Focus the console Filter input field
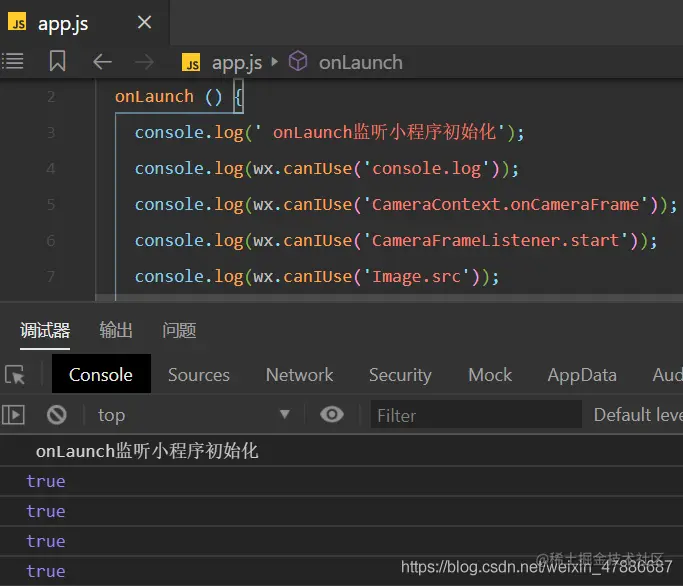Image resolution: width=683 pixels, height=586 pixels. (x=476, y=414)
